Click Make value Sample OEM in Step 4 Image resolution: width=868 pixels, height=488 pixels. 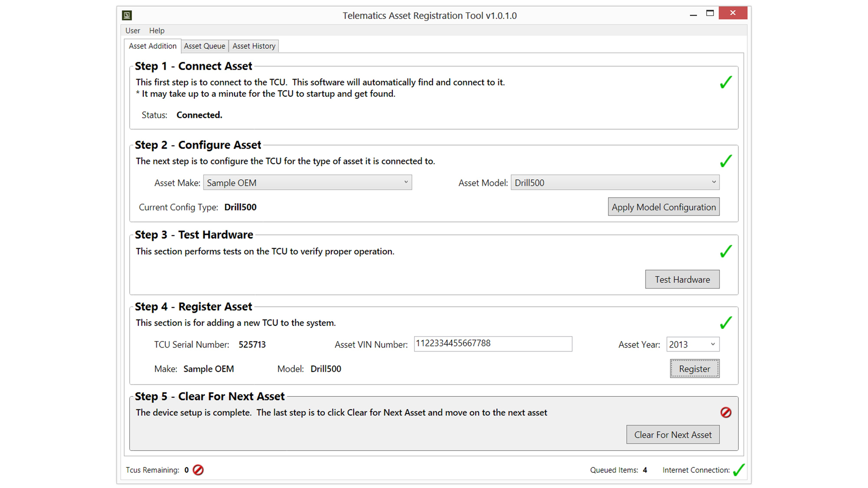click(x=208, y=369)
